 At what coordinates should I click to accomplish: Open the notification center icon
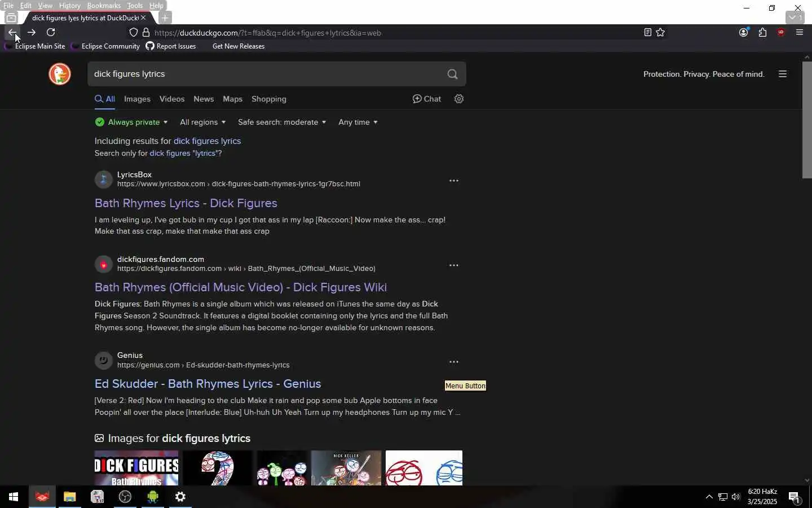pyautogui.click(x=795, y=497)
